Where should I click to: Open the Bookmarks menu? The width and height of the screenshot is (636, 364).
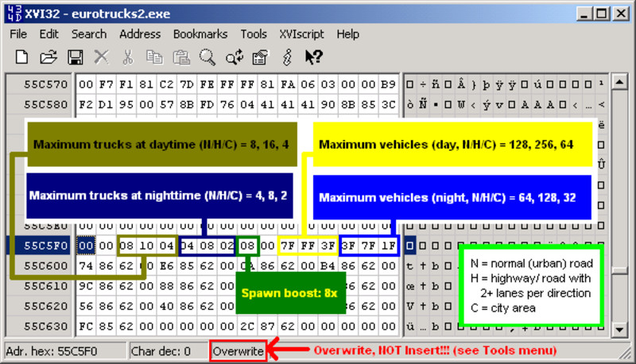point(200,34)
